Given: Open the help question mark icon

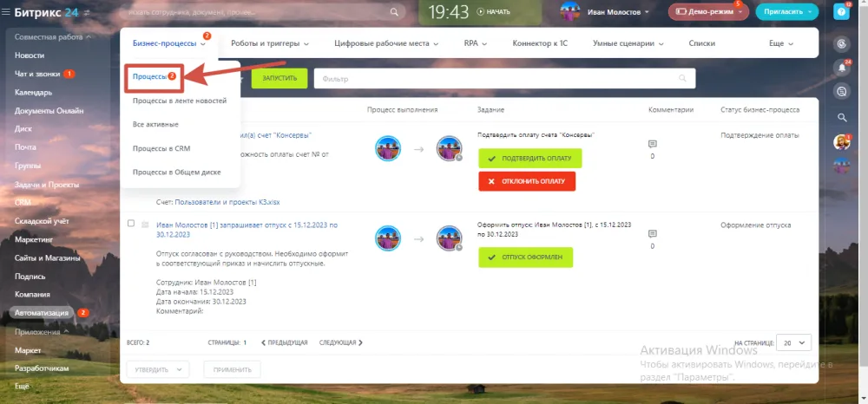Looking at the screenshot, I should 841,11.
